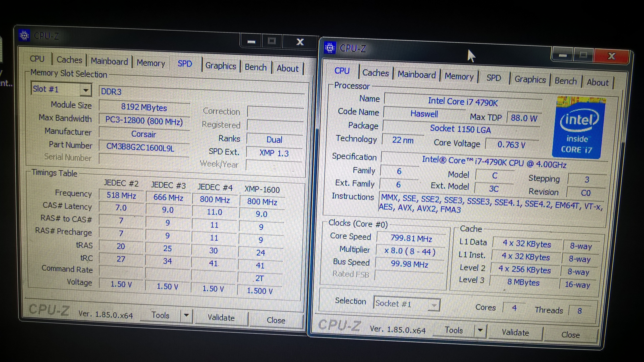Switch to CPU tab in left SPD window
Screen dimensions: 644x362
[37, 59]
